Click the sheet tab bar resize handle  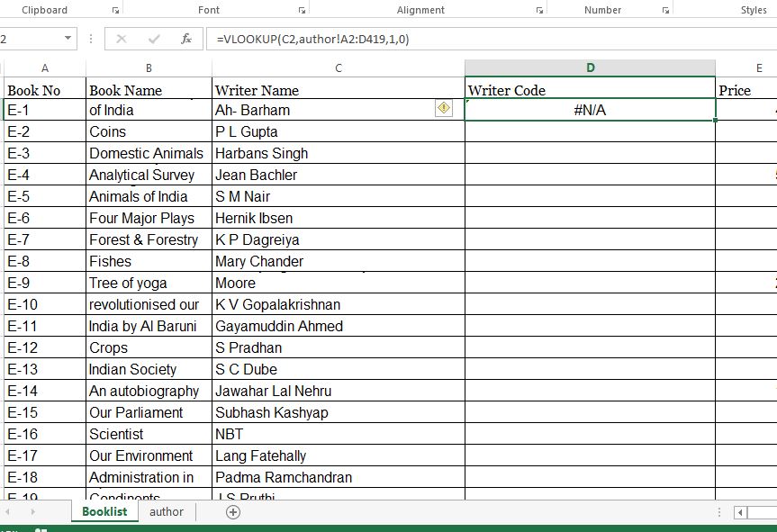pyautogui.click(x=719, y=512)
